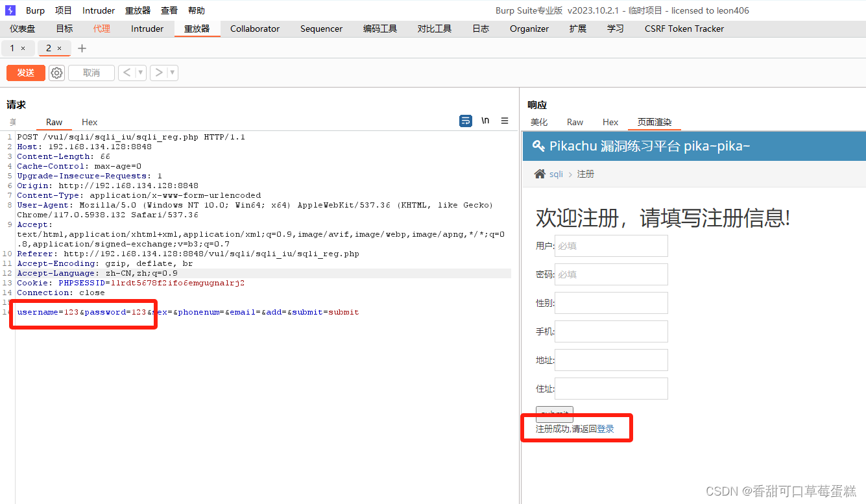Click the 手机 input field
Viewport: 866px width, 504px height.
611,331
